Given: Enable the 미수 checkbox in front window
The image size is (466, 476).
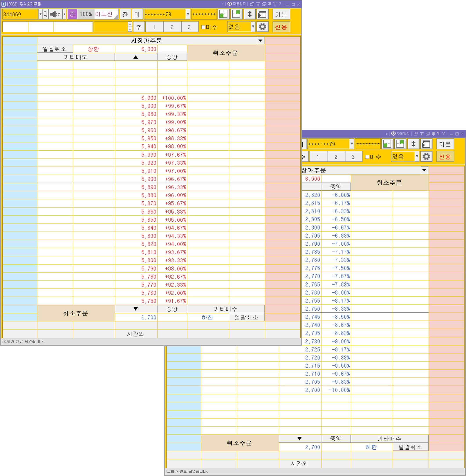Looking at the screenshot, I should coord(203,27).
